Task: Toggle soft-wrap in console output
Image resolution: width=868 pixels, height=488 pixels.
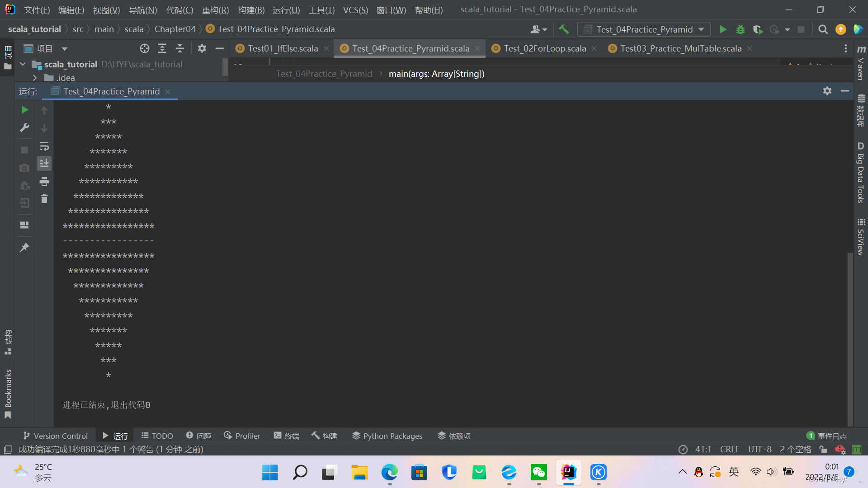Action: (44, 146)
